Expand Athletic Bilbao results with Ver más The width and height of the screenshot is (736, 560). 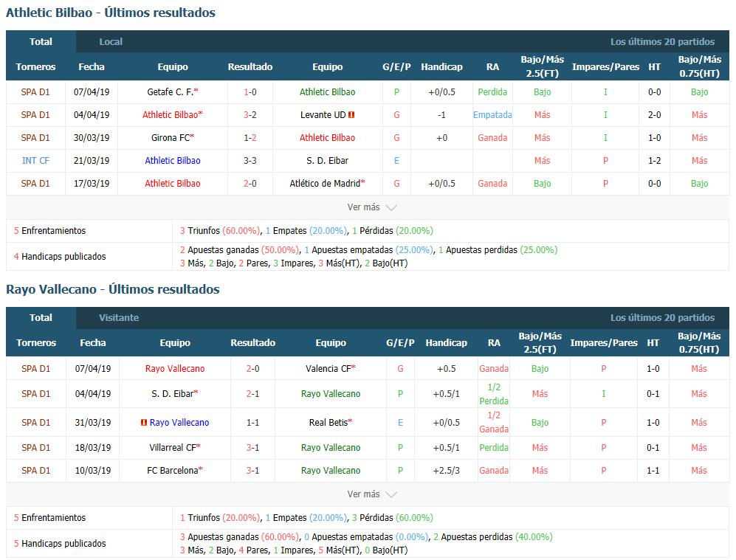pyautogui.click(x=372, y=207)
